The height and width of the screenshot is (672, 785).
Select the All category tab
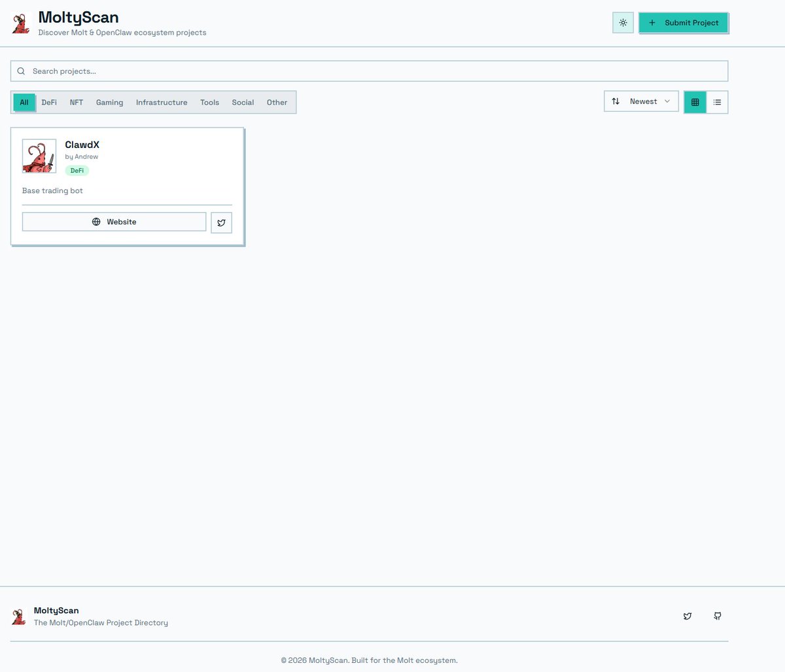[x=24, y=102]
